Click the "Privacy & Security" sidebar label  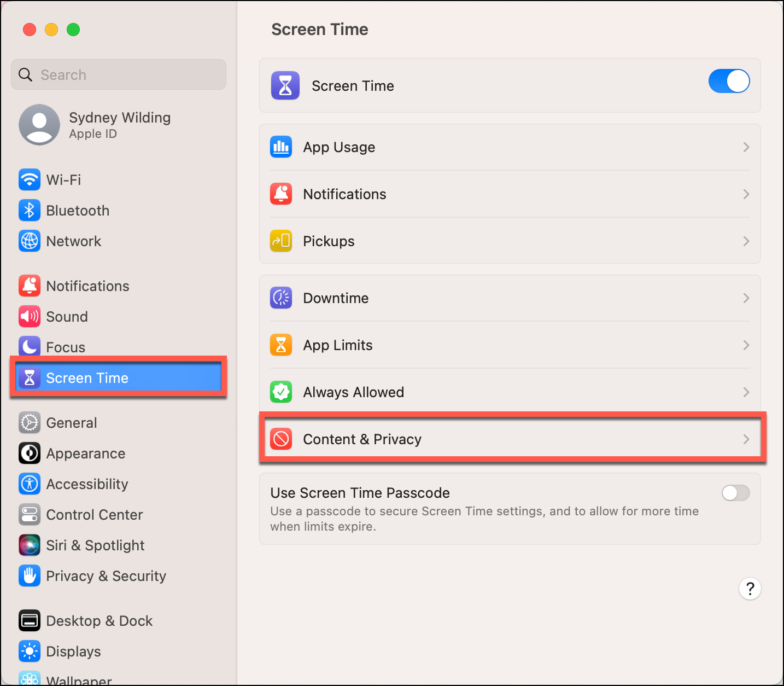point(106,576)
